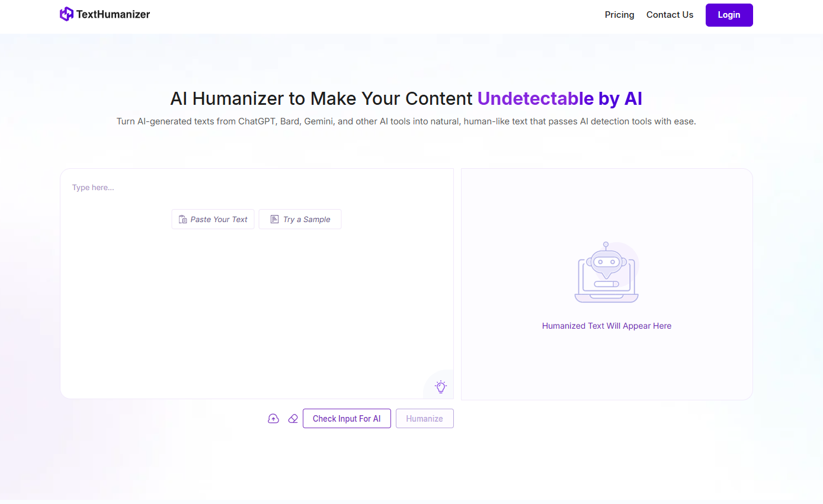This screenshot has width=823, height=504.
Task: Click the TextHumanizer brand name
Action: click(113, 14)
